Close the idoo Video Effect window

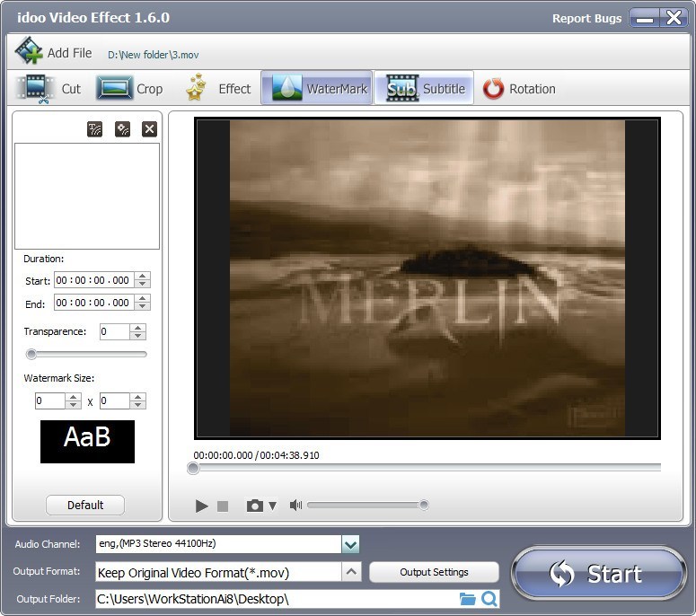[674, 18]
